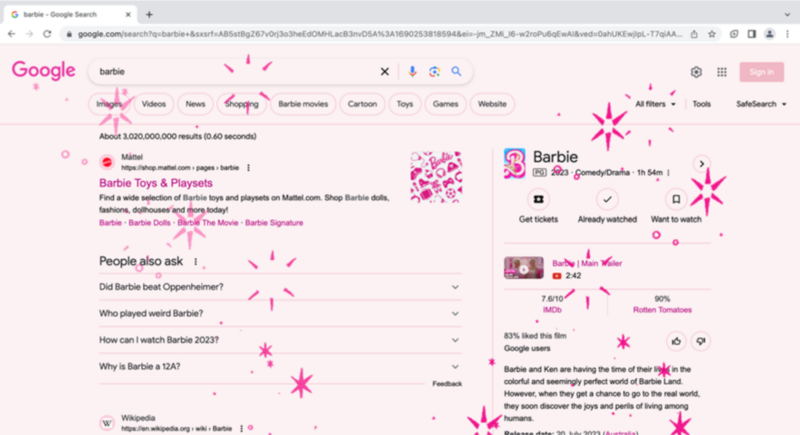Viewport: 800px width, 435px height.
Task: Switch to the Images filter
Action: point(109,104)
